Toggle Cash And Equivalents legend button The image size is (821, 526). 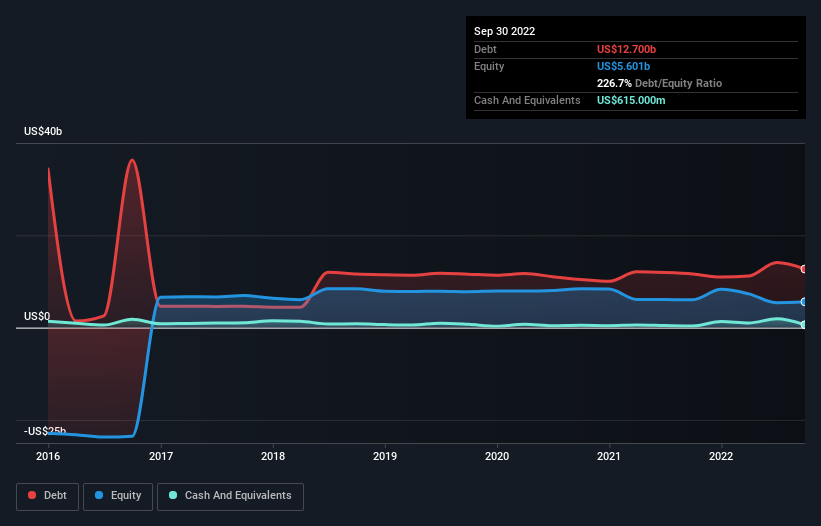(230, 496)
